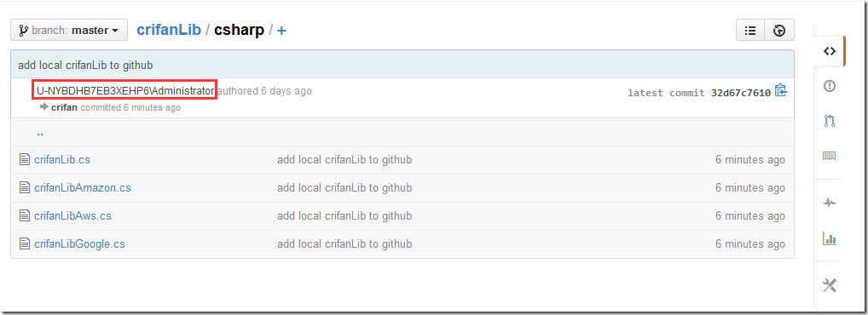Open the crifanLibGoogle.cs file
868x315 pixels.
79,243
